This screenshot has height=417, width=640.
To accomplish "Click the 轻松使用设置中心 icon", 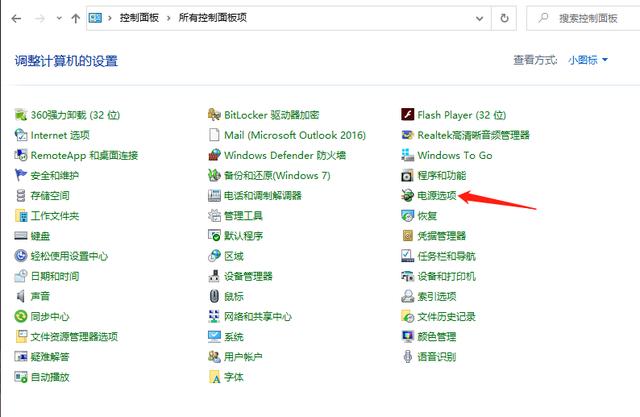I will click(20, 256).
